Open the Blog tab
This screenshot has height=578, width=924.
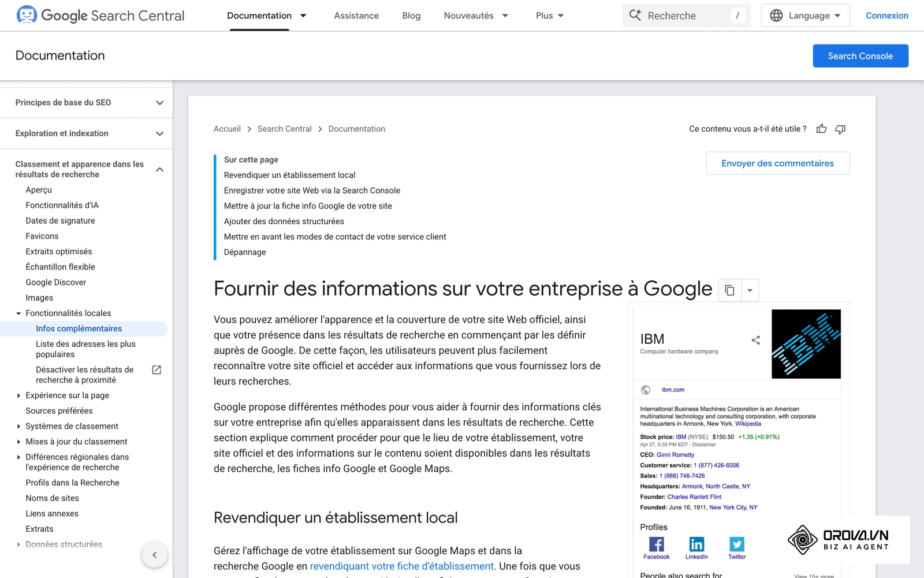(411, 16)
